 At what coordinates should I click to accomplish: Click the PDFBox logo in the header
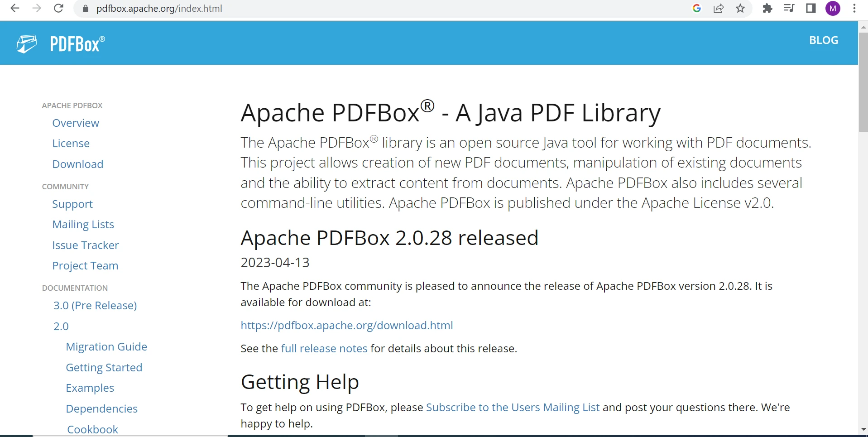point(61,44)
